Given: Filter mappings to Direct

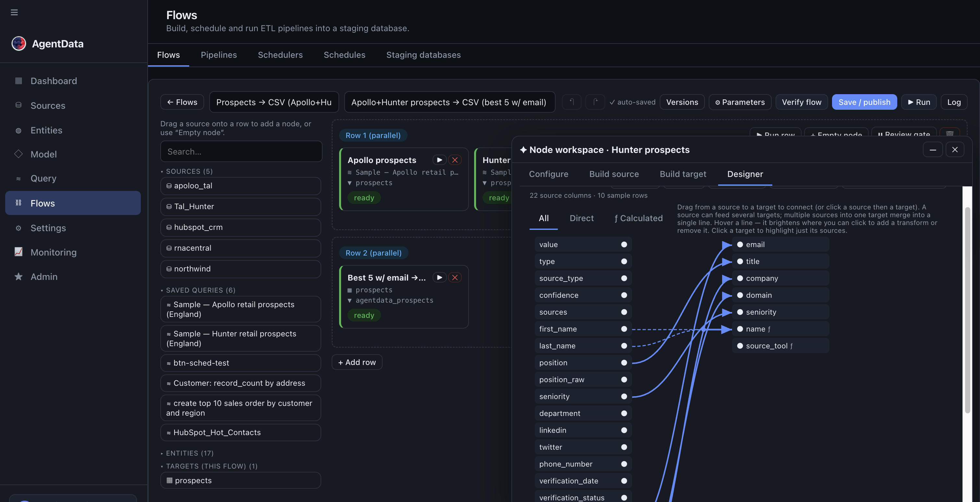Looking at the screenshot, I should 581,218.
